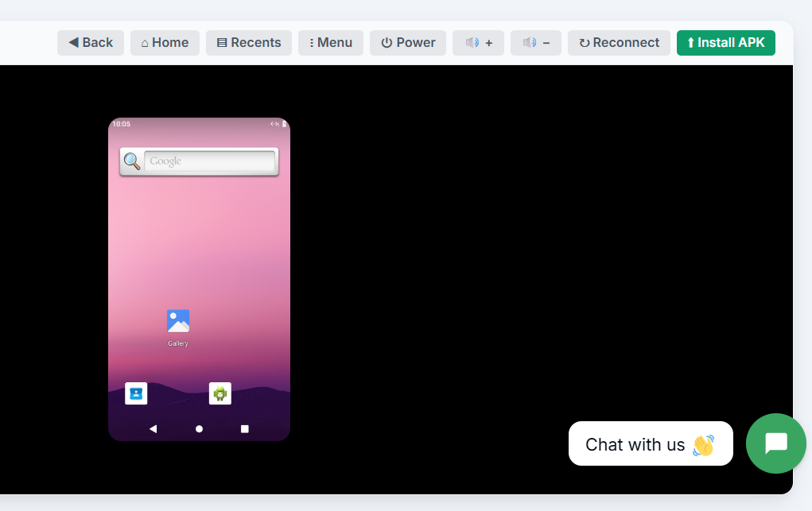Image resolution: width=812 pixels, height=511 pixels.
Task: Tap the Android home circle nav button
Action: click(199, 428)
